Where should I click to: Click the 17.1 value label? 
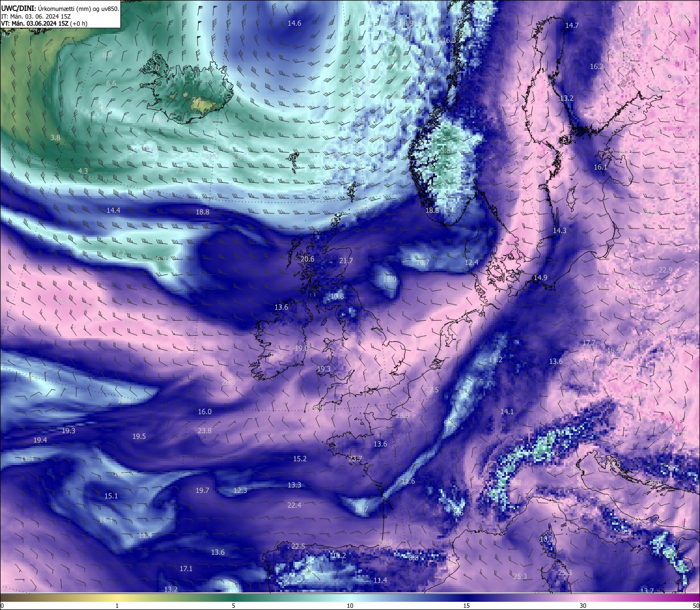[x=186, y=568]
